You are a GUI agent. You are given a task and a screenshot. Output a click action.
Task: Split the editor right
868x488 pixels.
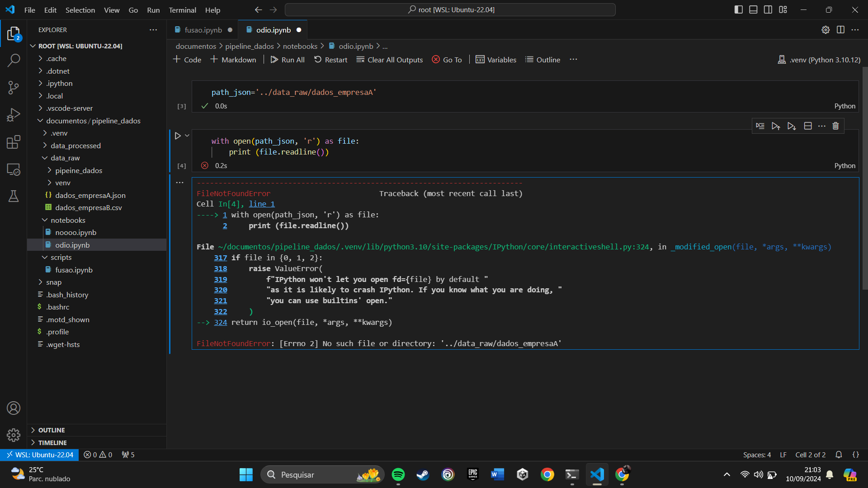click(840, 30)
